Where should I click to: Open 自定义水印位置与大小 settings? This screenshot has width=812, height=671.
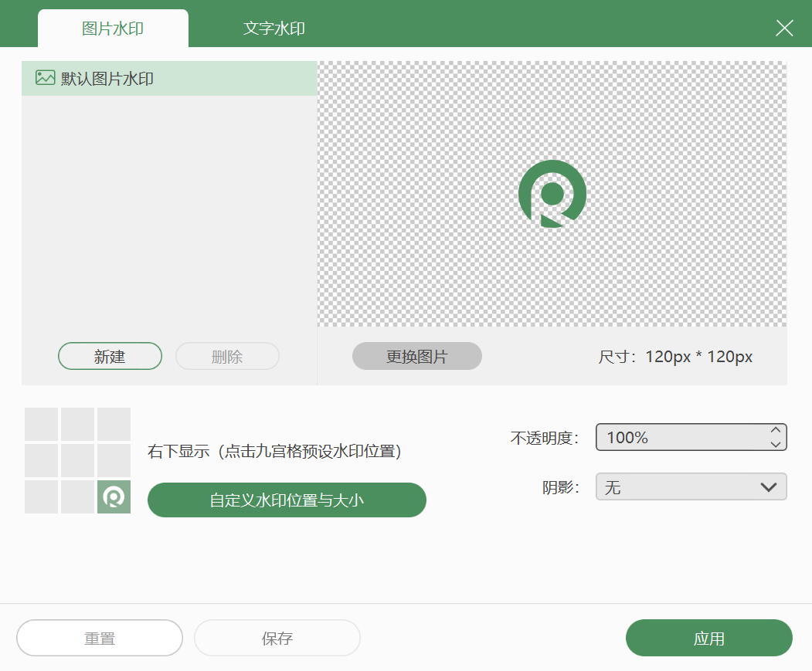tap(287, 500)
